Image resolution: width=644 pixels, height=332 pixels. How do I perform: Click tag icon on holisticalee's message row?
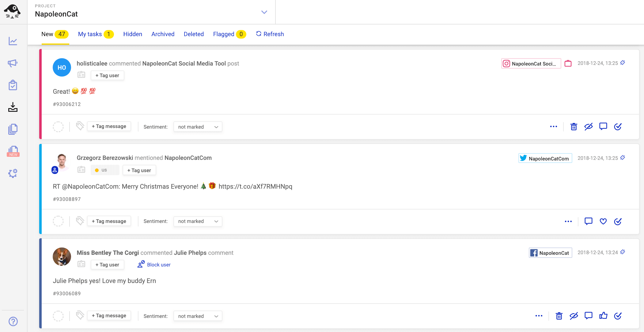pyautogui.click(x=80, y=126)
